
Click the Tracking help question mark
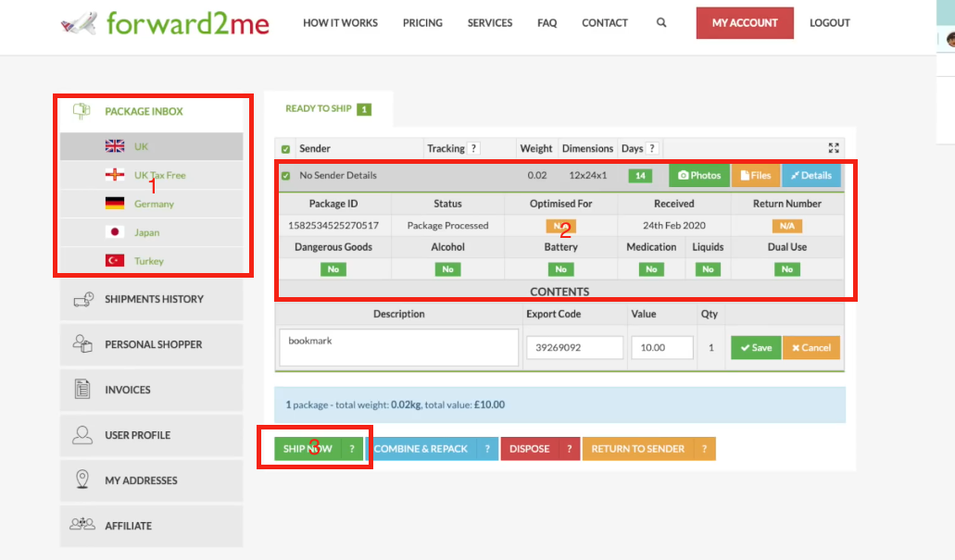473,148
